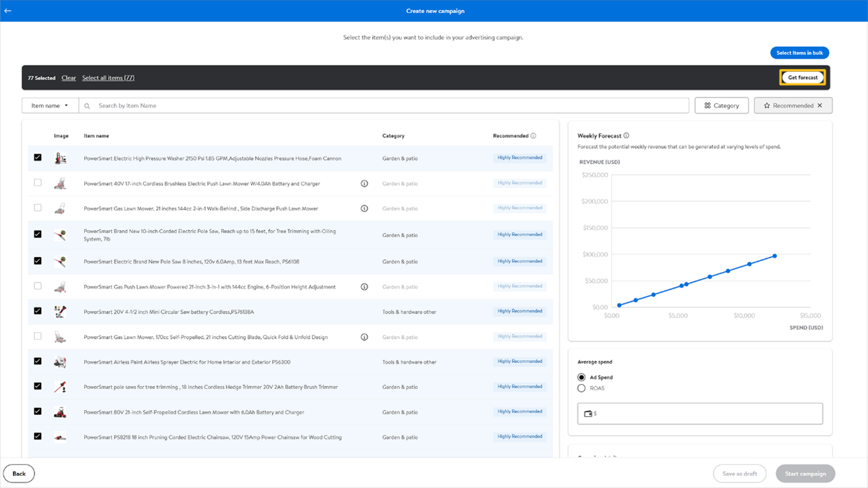
Task: Open the Category filter
Action: [x=722, y=106]
